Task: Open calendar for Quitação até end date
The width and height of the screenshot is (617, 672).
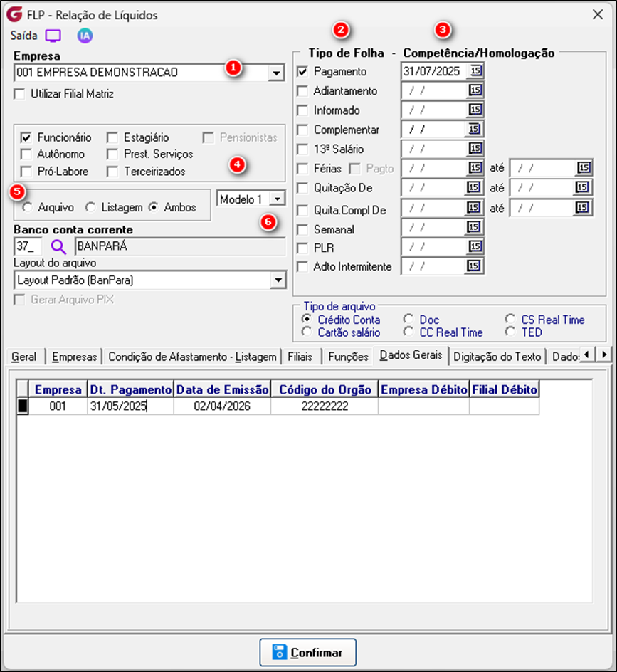Action: 582,187
